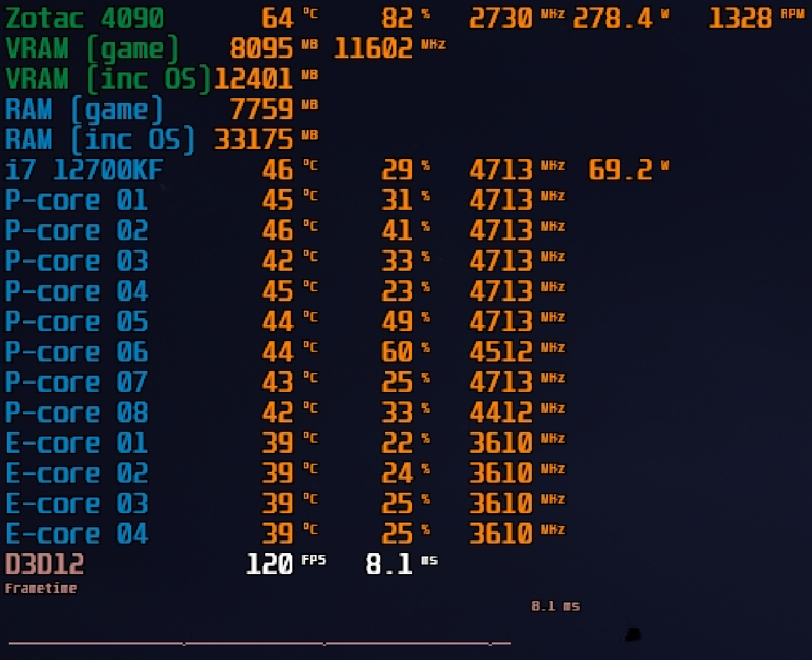812x660 pixels.
Task: Select the 120 FPS counter
Action: click(x=269, y=563)
